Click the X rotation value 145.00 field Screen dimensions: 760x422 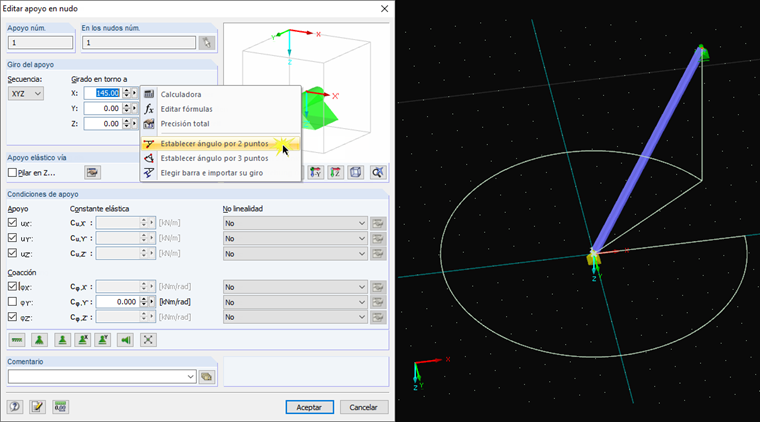pyautogui.click(x=103, y=93)
